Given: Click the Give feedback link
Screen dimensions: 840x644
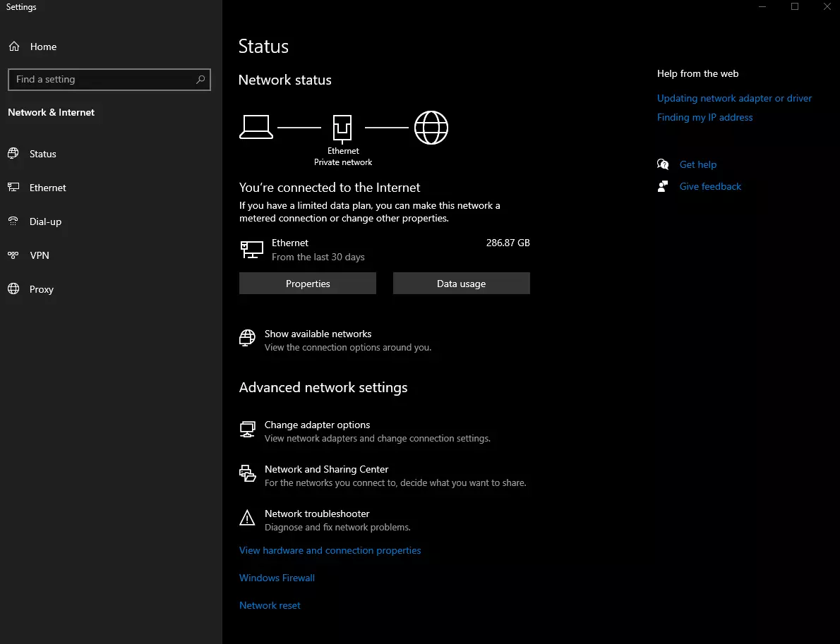Looking at the screenshot, I should [x=710, y=186].
